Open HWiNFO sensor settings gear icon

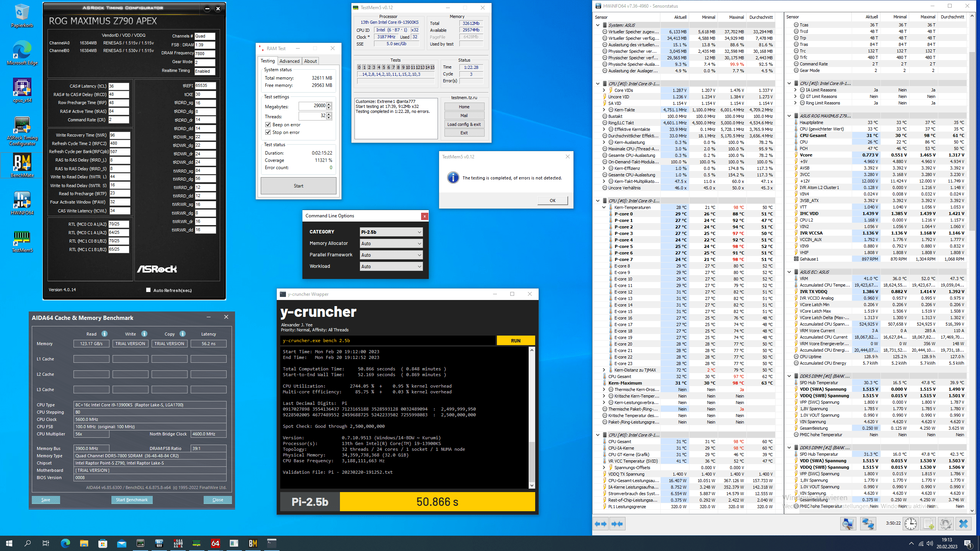coord(946,524)
